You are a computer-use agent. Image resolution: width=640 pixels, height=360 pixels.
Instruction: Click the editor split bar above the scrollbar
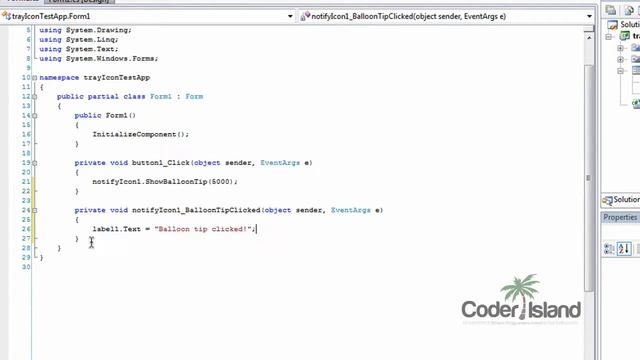tap(589, 29)
